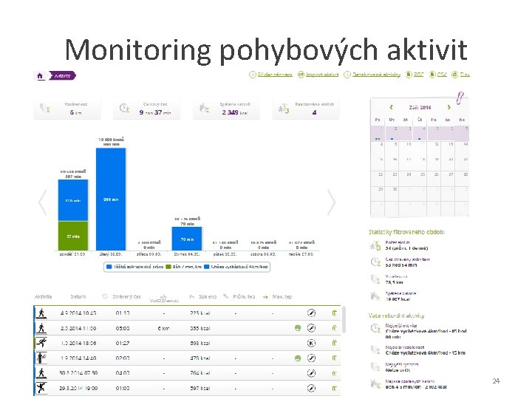Click the activity icon on the 29.8.2014 row
This screenshot has width=532, height=399.
[41, 387]
